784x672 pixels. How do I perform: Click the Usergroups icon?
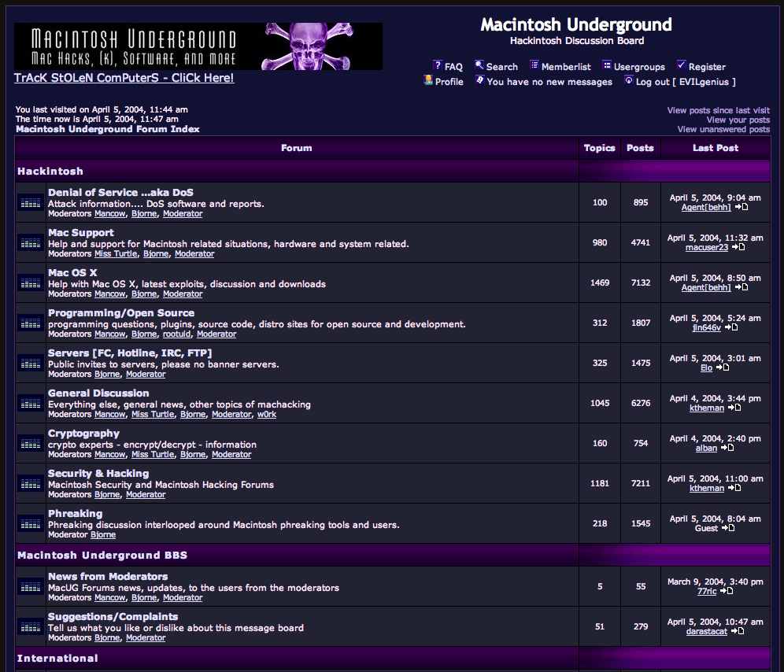pyautogui.click(x=607, y=65)
